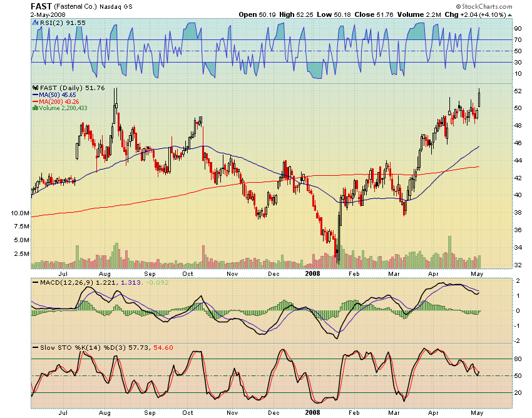
Task: Click the '(Fastenal Co.)' company name
Action: [75, 6]
